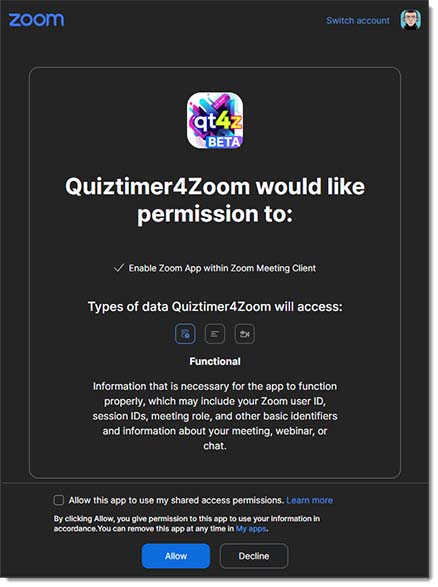The width and height of the screenshot is (438, 587).
Task: Click the 'By clicking Allow' disclaimer text
Action: pos(187,523)
